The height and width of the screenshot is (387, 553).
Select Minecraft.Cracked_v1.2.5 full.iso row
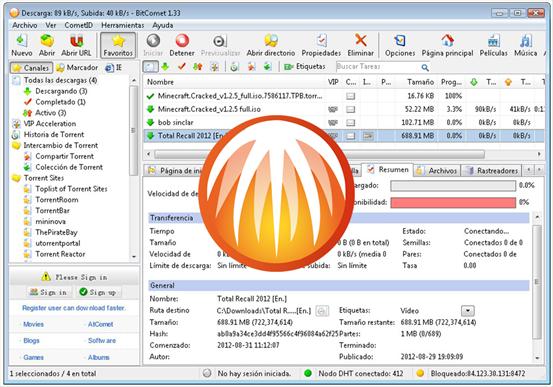344,109
